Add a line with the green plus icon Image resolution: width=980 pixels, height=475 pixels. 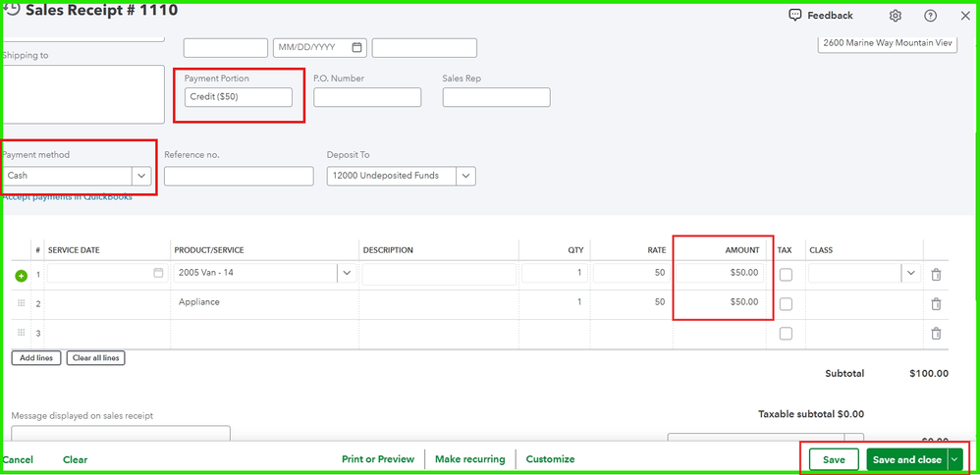pyautogui.click(x=22, y=276)
